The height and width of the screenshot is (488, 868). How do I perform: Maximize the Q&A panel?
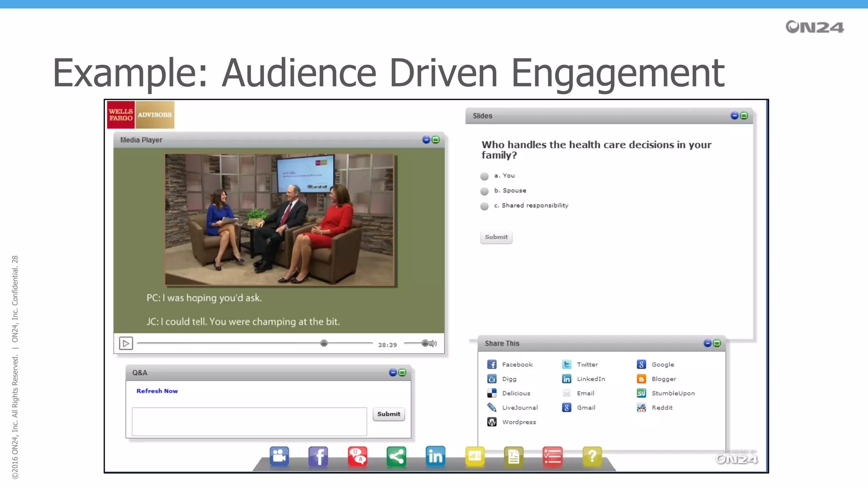click(402, 372)
